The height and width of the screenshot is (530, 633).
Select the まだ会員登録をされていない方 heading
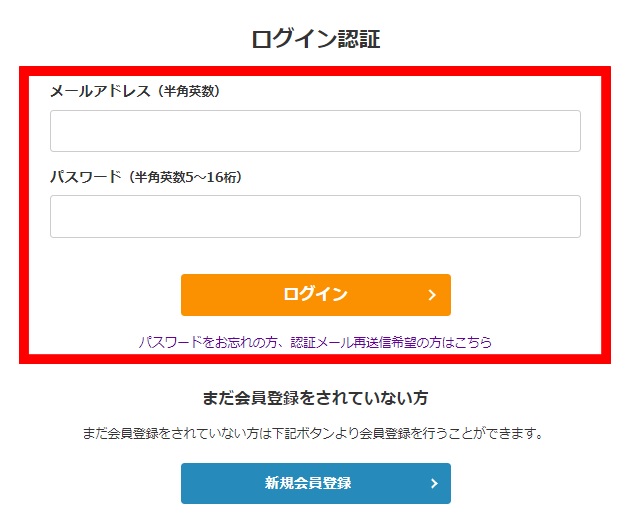click(x=316, y=398)
